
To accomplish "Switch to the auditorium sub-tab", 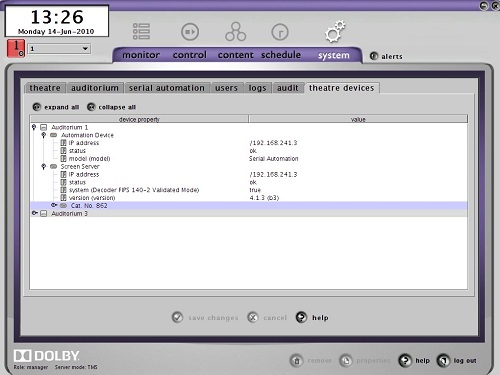I will (x=95, y=88).
